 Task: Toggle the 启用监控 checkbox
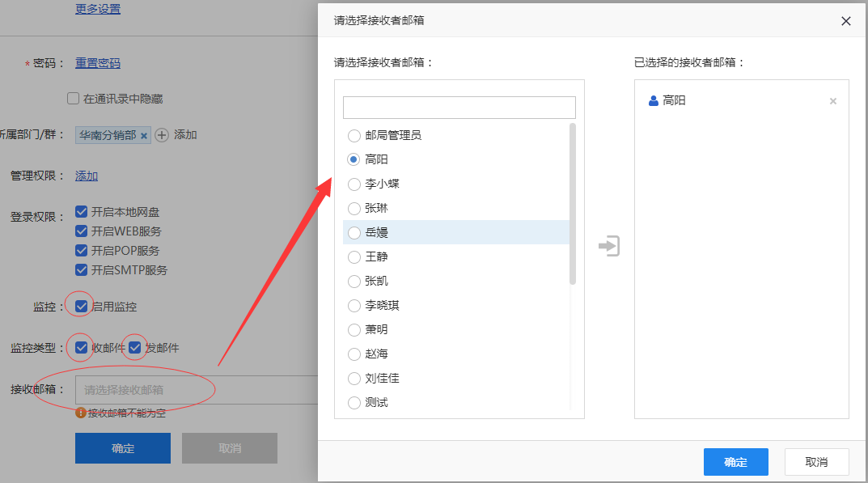pyautogui.click(x=82, y=307)
